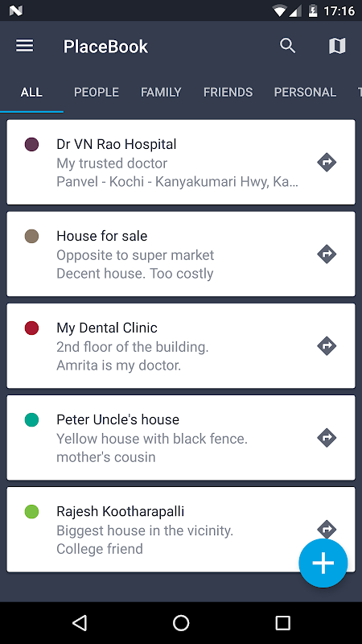Tap the search magnifier icon
Image resolution: width=362 pixels, height=644 pixels.
click(x=287, y=46)
